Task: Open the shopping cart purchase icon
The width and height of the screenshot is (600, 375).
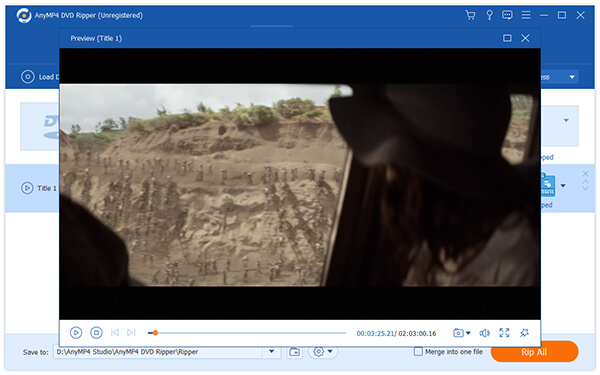Action: click(x=470, y=15)
